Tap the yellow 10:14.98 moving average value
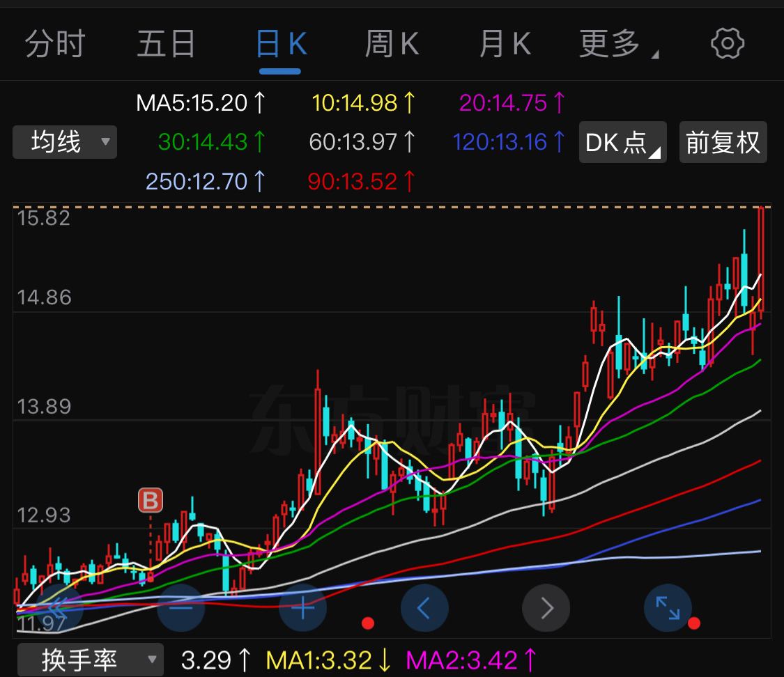The width and height of the screenshot is (784, 677). (363, 103)
